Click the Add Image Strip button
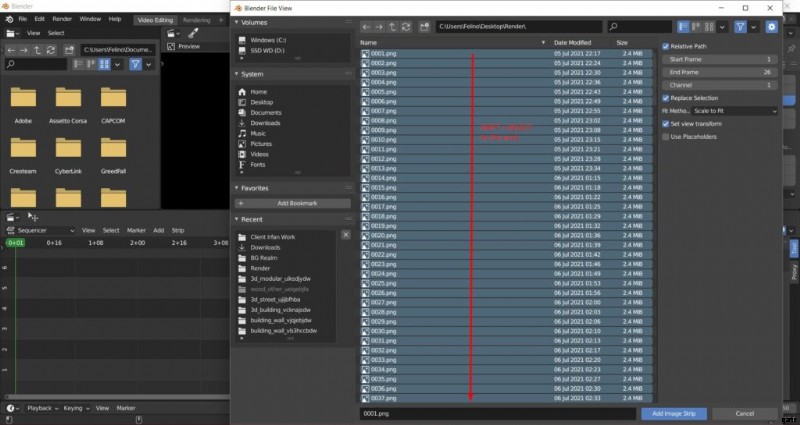 [x=673, y=413]
